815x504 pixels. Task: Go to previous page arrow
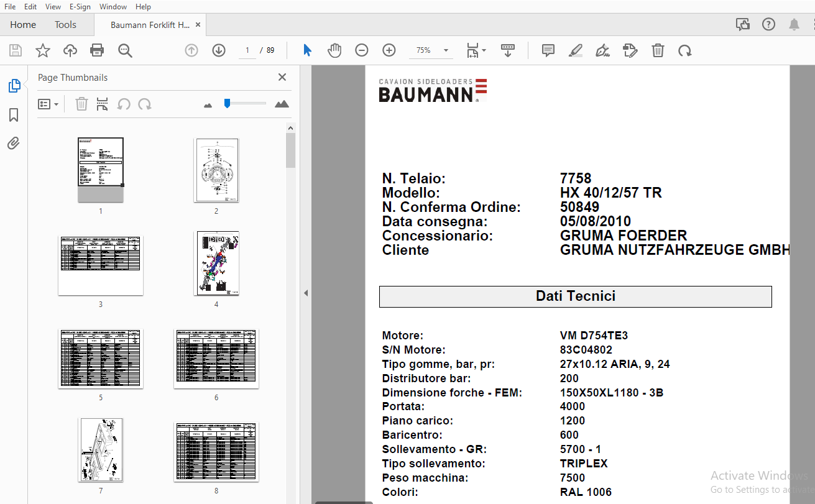point(191,50)
